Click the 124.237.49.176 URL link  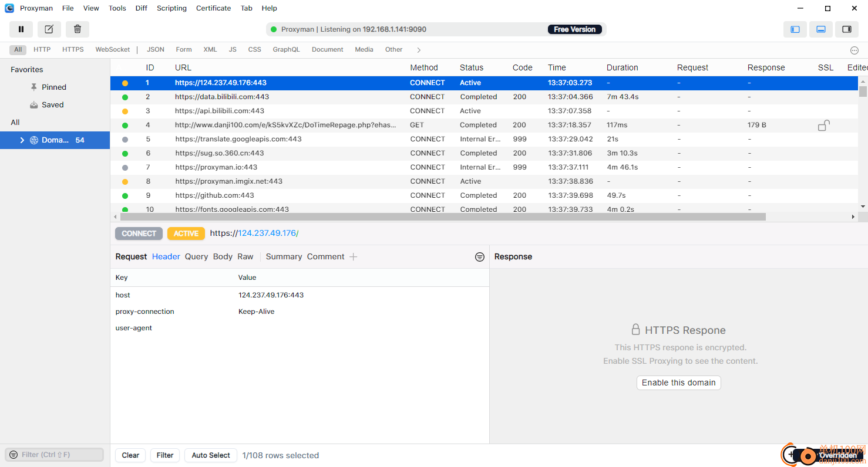coord(267,233)
